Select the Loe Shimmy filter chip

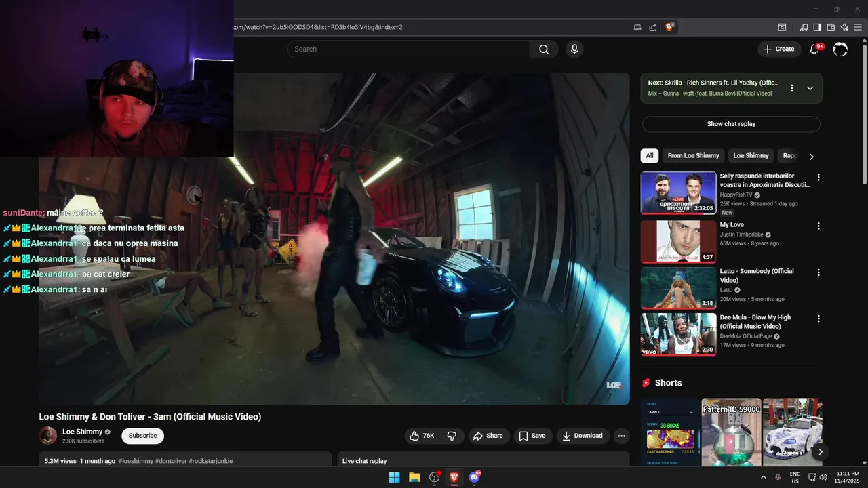coord(751,156)
